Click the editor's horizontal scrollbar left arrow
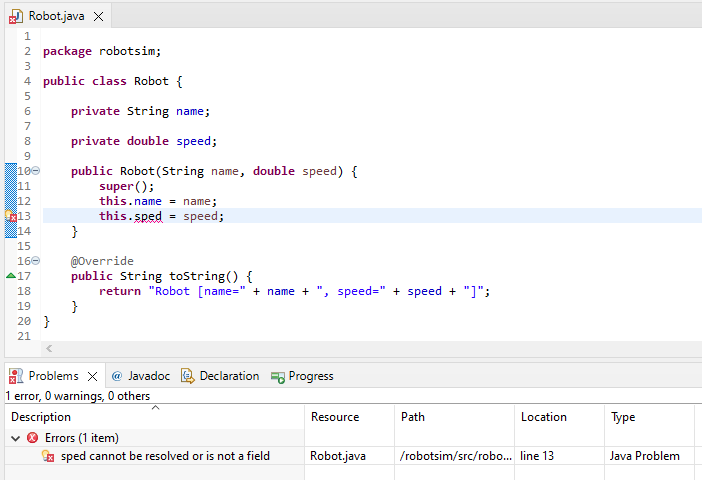 point(48,348)
